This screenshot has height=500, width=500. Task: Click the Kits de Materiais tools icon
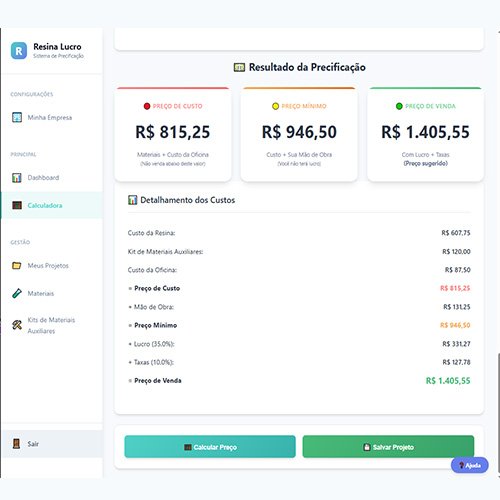(x=17, y=325)
